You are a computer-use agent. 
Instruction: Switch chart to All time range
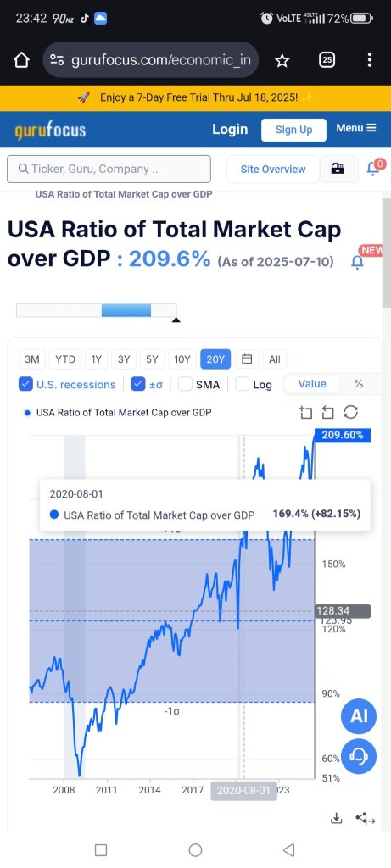click(275, 359)
